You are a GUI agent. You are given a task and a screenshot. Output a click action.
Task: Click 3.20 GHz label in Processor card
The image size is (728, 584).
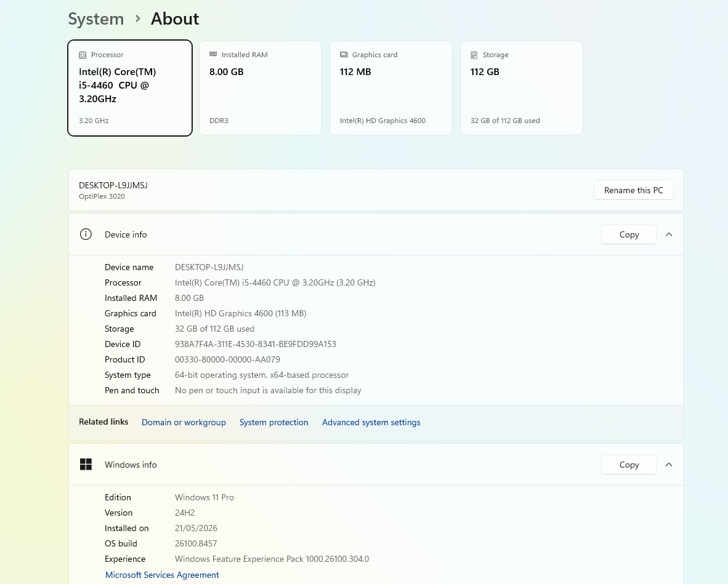point(94,121)
